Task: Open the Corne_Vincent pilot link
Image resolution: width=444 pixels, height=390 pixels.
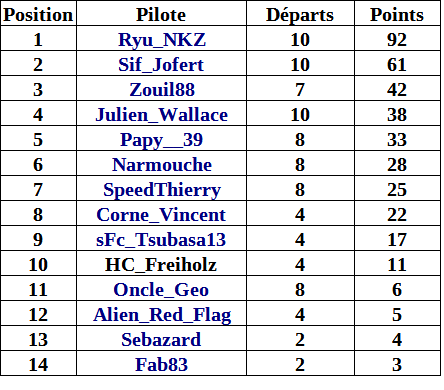Action: (161, 215)
